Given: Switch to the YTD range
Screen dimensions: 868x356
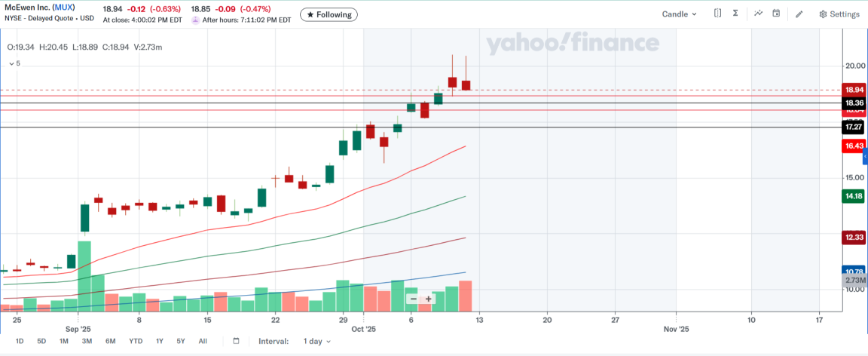Looking at the screenshot, I should click(x=136, y=341).
